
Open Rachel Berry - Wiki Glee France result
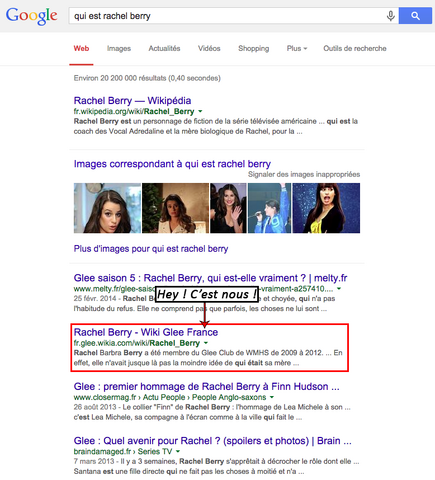point(146,332)
